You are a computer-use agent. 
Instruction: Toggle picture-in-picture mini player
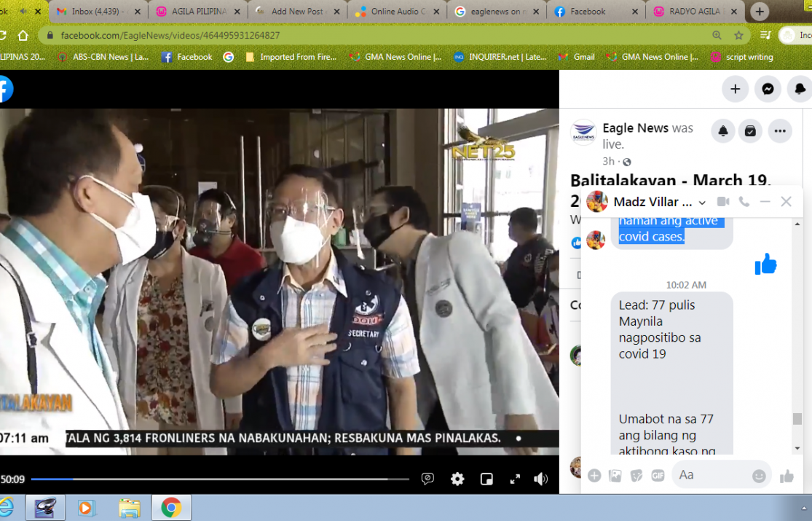coord(486,479)
